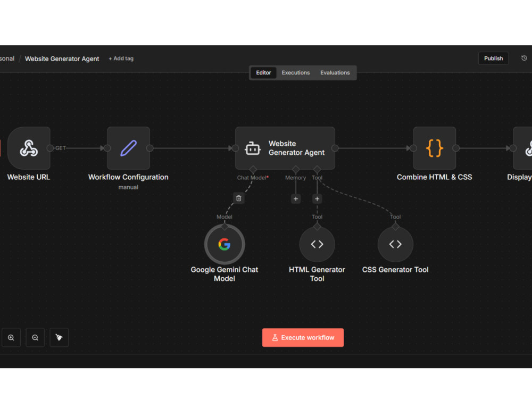Select the Website URL webhook node
This screenshot has width=532, height=399.
click(29, 148)
